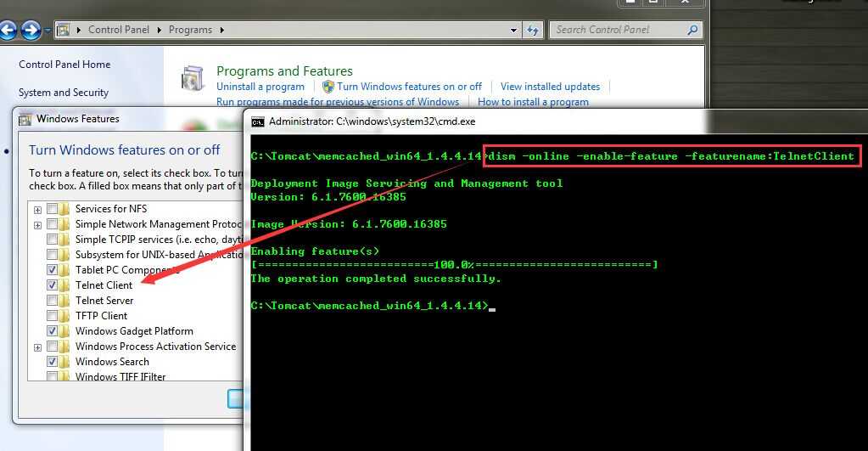Viewport: 868px width, 451px height.
Task: Click the Services for NFS folder icon
Action: pyautogui.click(x=64, y=209)
